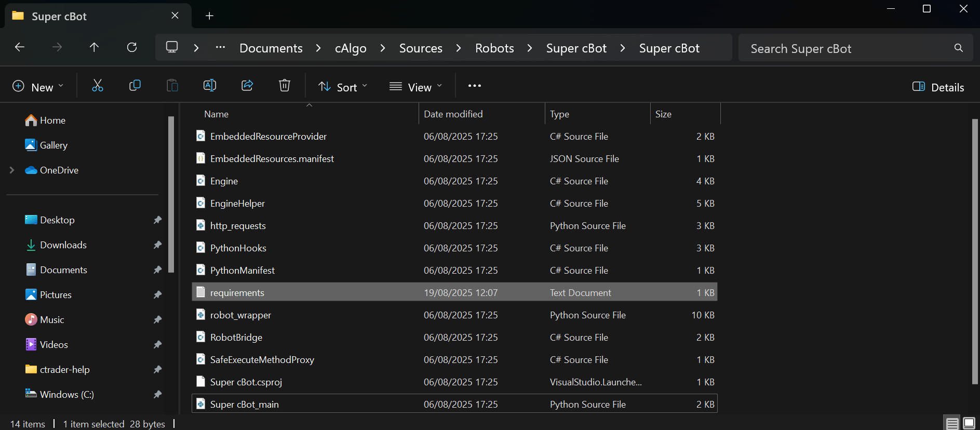This screenshot has width=980, height=430.
Task: Click pin icon next to Documents
Action: [x=157, y=270]
